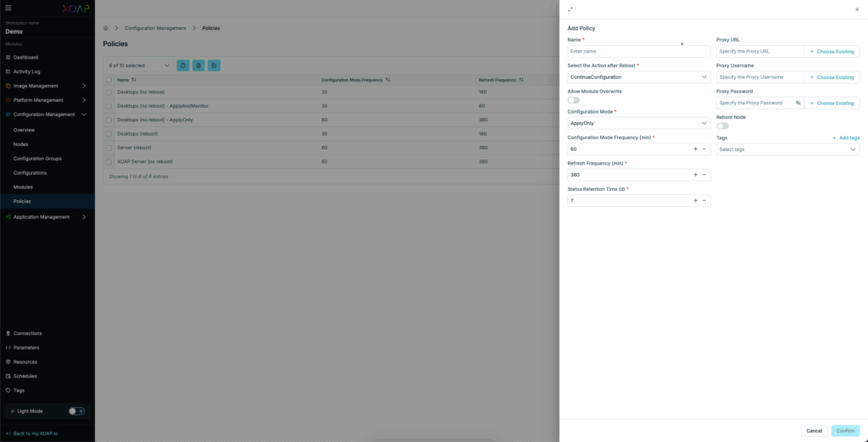Open the hamburger menu in sidebar header
Screen dimensions: 868x442
tap(8, 8)
